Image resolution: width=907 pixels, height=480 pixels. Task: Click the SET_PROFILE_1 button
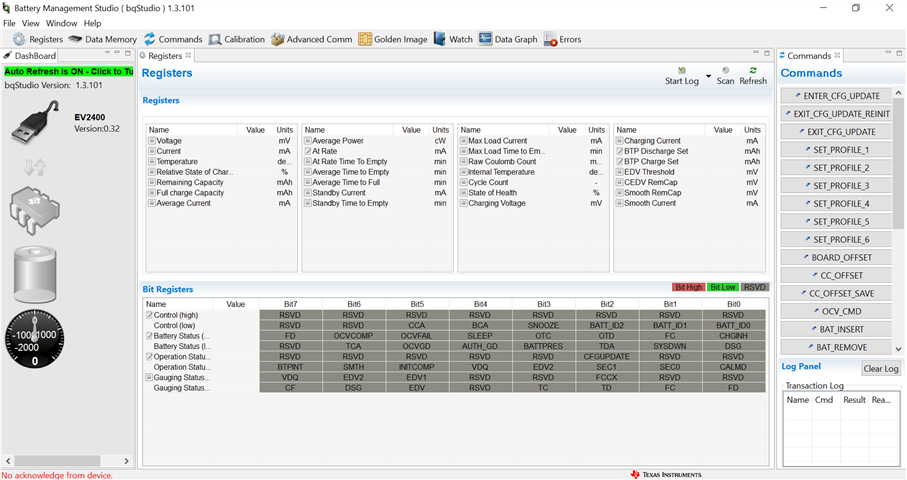(x=835, y=150)
